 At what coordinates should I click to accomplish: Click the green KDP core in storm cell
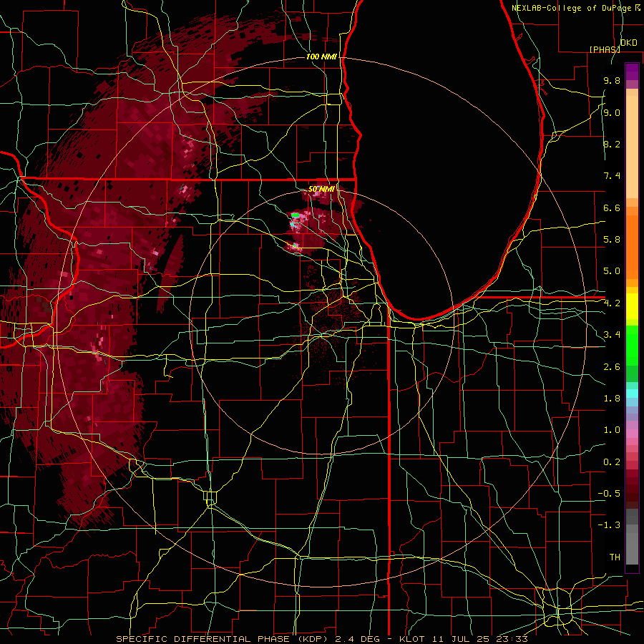coord(295,215)
